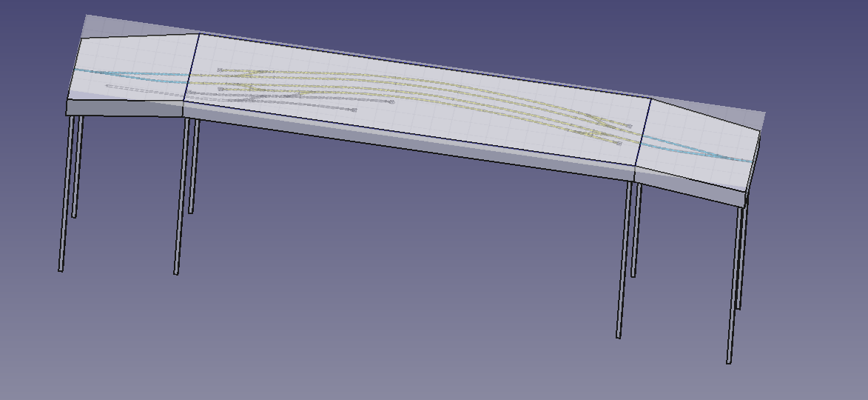Select the front side face of right section
The height and width of the screenshot is (400, 868).
pyautogui.click(x=688, y=192)
